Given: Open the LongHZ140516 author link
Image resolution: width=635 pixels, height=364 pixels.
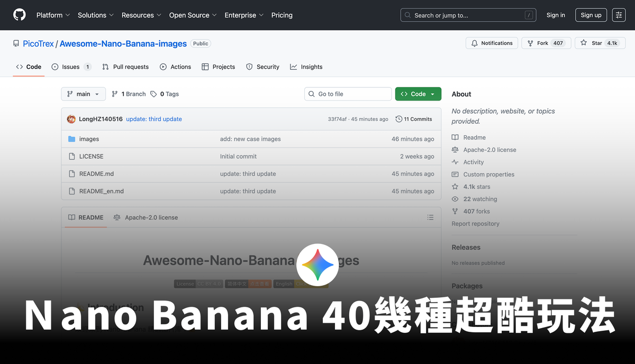Looking at the screenshot, I should [x=101, y=119].
